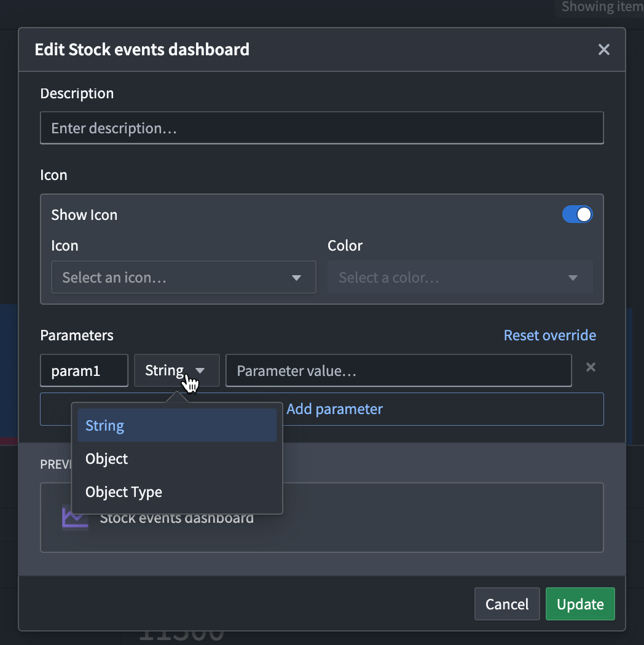Click the Stock events dashboard preview text
This screenshot has width=644, height=645.
[177, 518]
